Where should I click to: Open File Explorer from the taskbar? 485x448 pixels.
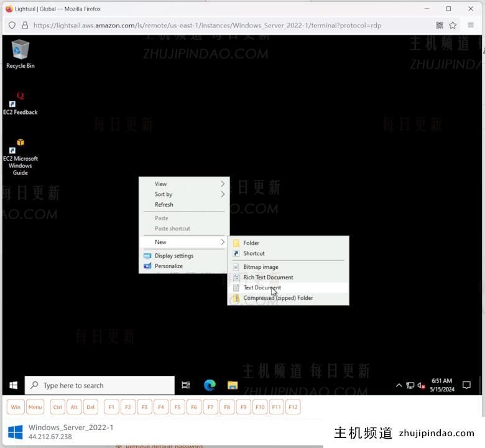tap(233, 385)
